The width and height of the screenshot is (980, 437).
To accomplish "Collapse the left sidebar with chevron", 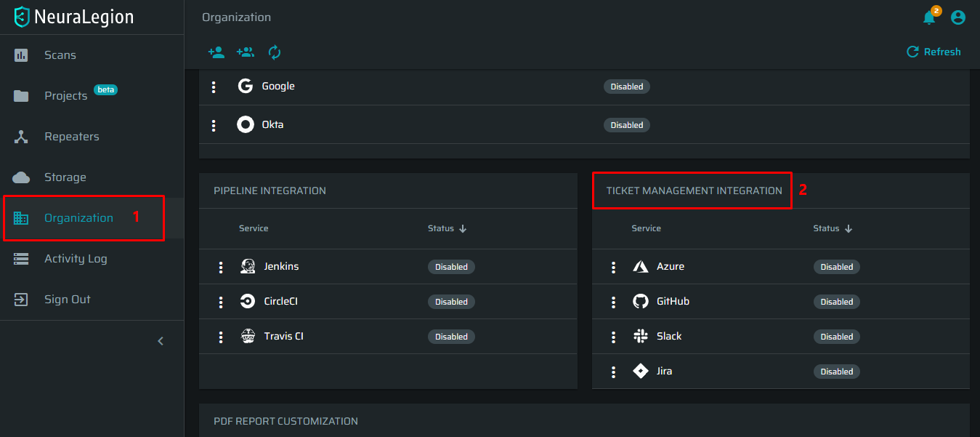I will click(161, 341).
